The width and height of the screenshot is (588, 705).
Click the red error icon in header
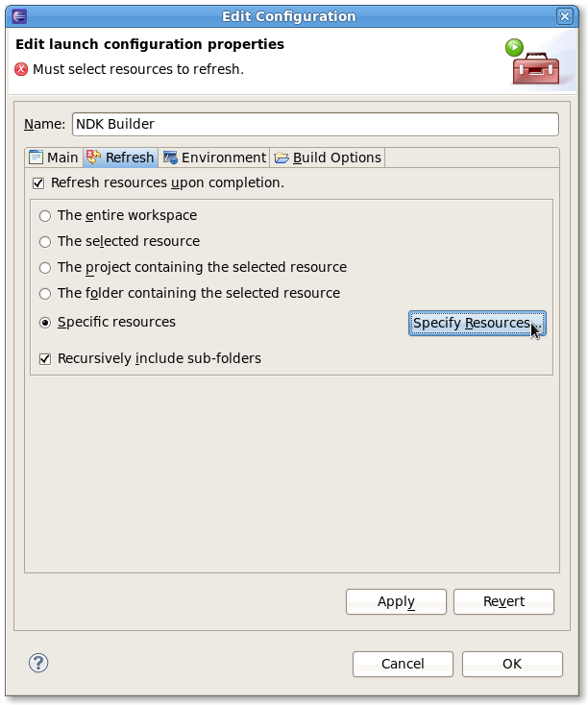22,69
